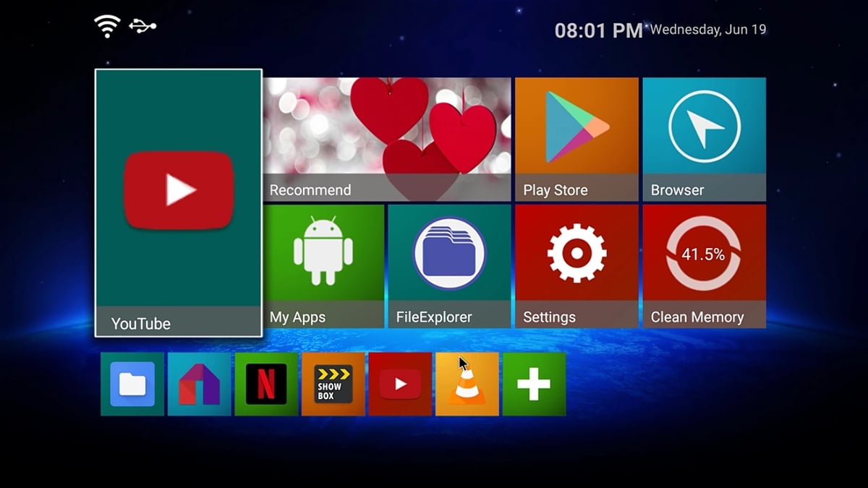
Task: Open the Browser compass tile
Action: pos(704,139)
